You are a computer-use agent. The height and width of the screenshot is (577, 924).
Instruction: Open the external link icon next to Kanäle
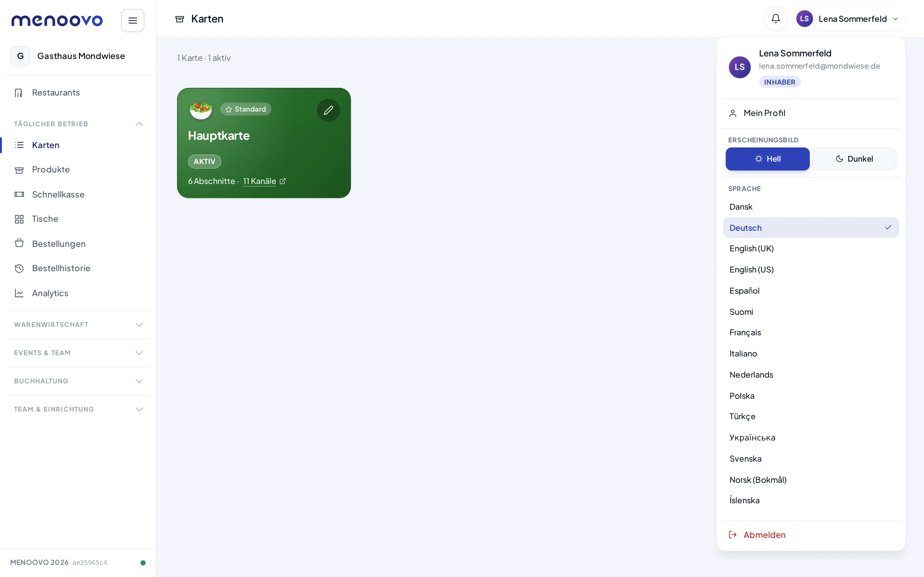click(283, 181)
